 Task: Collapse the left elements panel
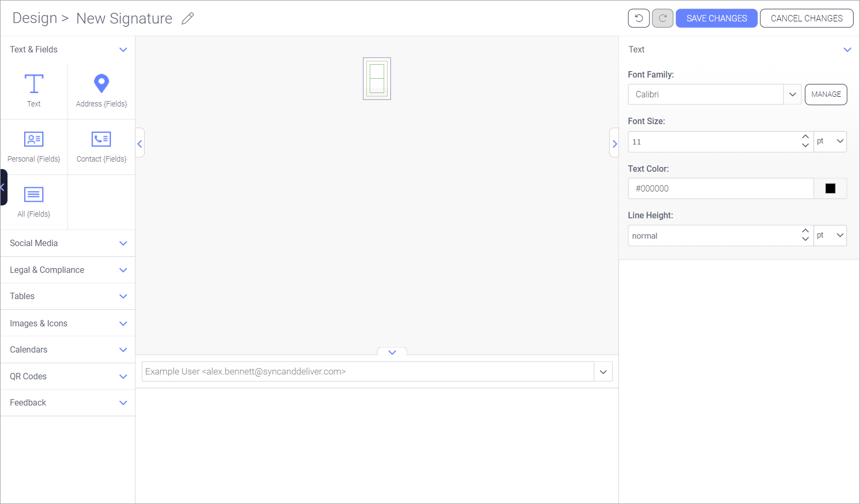[x=140, y=143]
